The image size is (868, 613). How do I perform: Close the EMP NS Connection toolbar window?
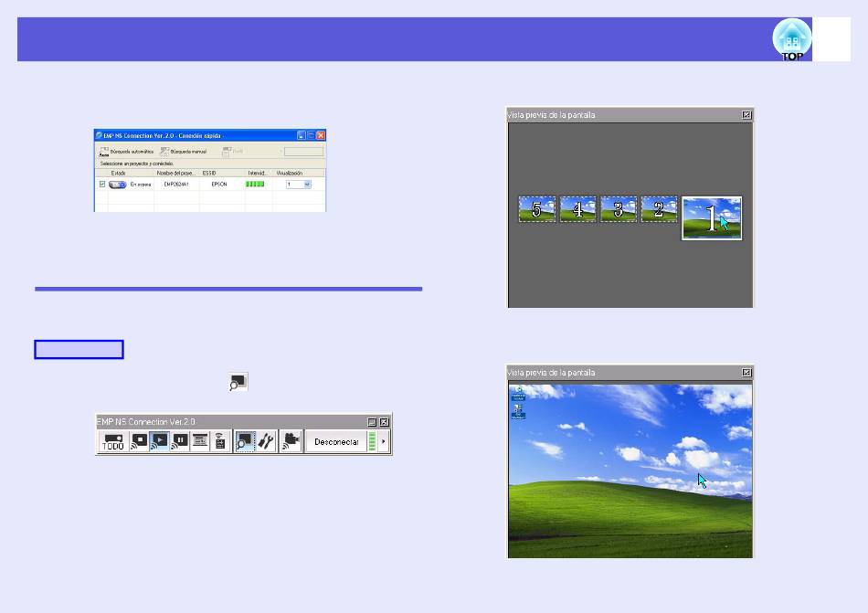click(x=384, y=422)
